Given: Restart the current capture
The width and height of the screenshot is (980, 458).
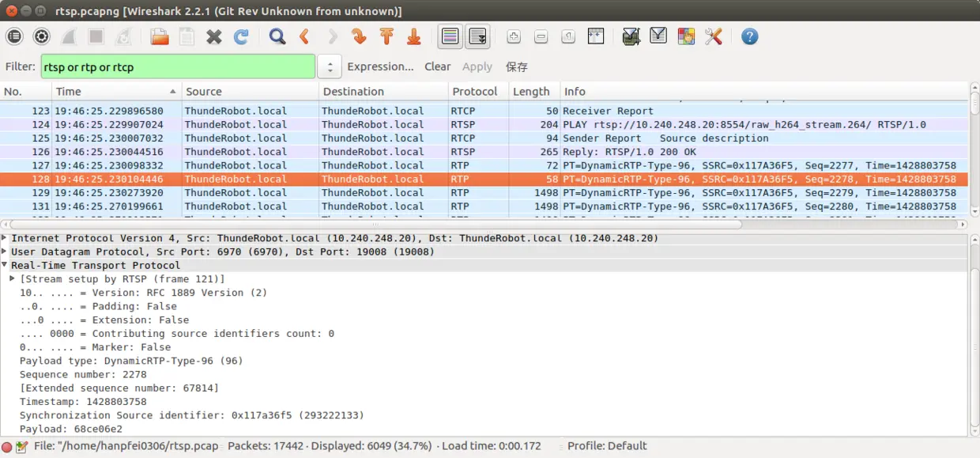Looking at the screenshot, I should [x=123, y=36].
